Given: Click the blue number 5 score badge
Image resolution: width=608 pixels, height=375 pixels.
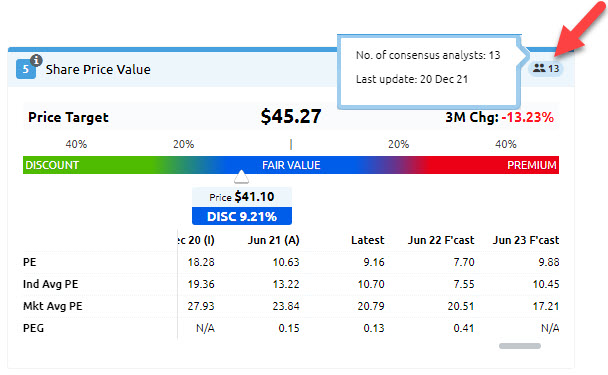Looking at the screenshot, I should (x=26, y=69).
